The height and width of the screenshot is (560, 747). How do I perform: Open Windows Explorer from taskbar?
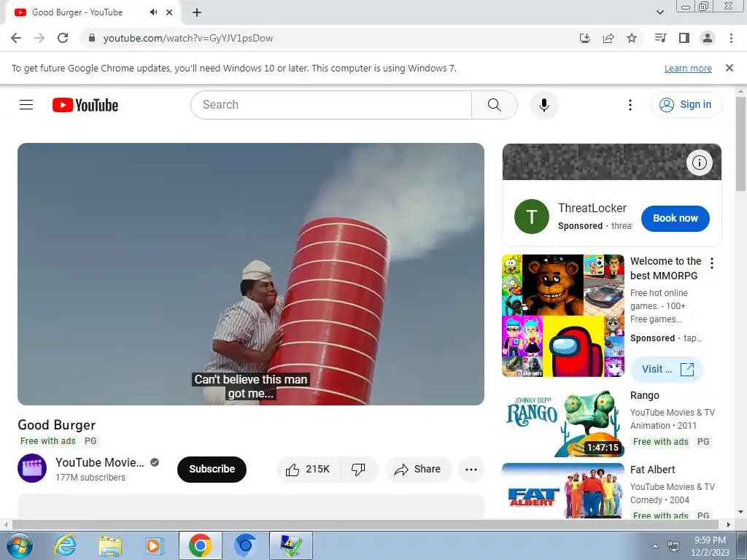click(110, 545)
